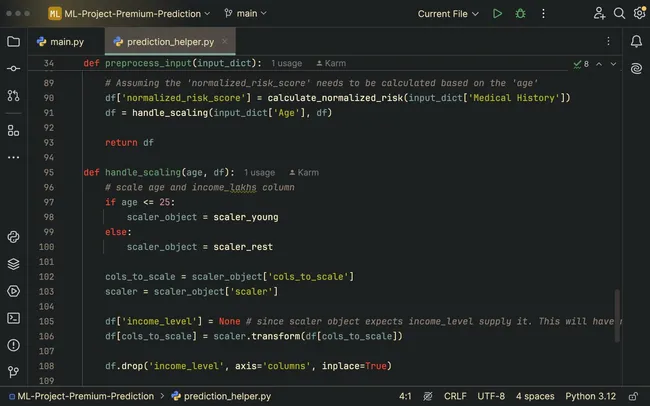The width and height of the screenshot is (650, 406).
Task: Click the 'else:' keyword on line 99
Action: (118, 232)
